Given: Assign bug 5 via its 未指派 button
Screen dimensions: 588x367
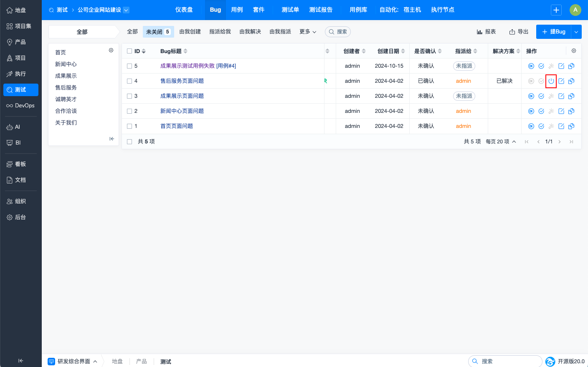Looking at the screenshot, I should click(464, 66).
